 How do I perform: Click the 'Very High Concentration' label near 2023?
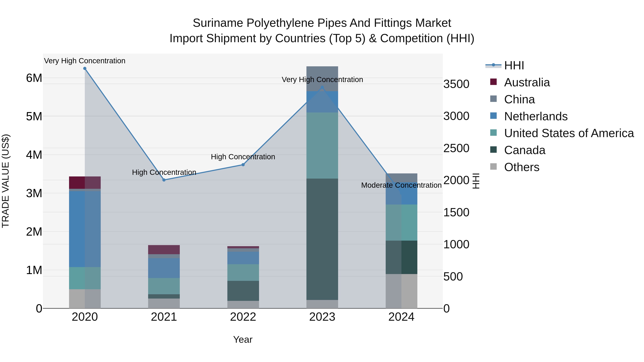coord(322,79)
